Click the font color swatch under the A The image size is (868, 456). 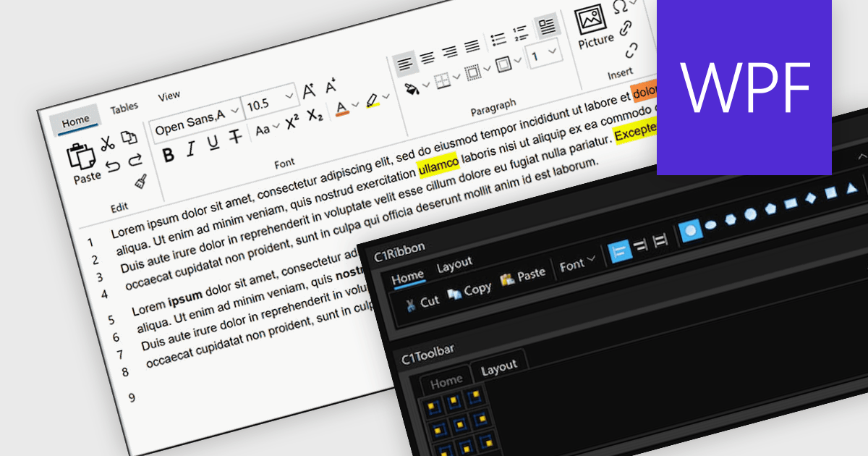click(x=342, y=112)
